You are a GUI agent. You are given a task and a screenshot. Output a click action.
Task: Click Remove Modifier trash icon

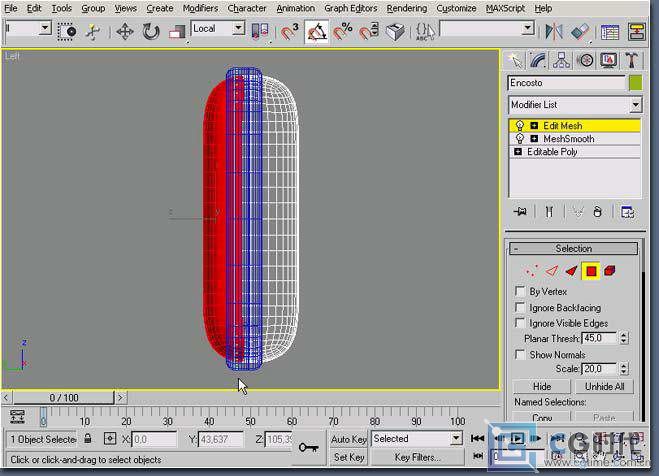[597, 212]
